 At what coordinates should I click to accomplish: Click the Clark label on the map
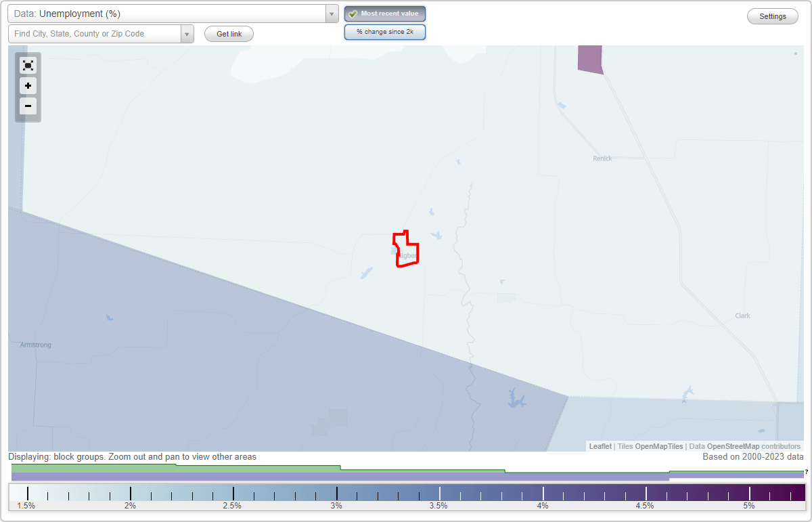(742, 316)
